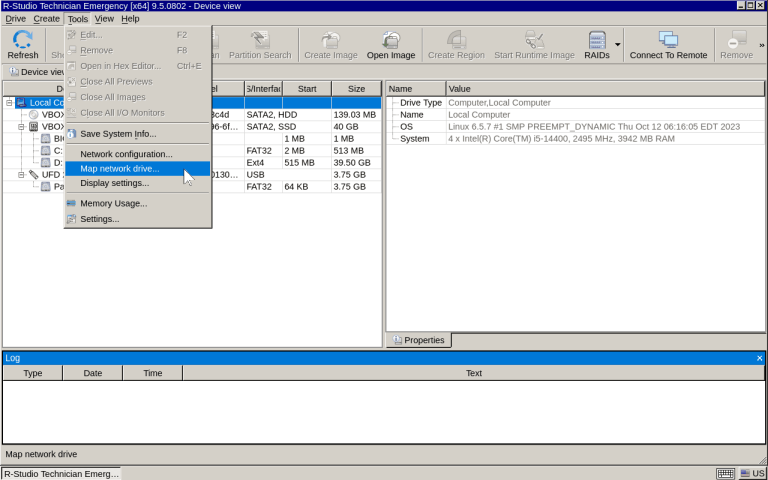The width and height of the screenshot is (768, 480).
Task: Click Connect To Remote icon
Action: click(667, 44)
